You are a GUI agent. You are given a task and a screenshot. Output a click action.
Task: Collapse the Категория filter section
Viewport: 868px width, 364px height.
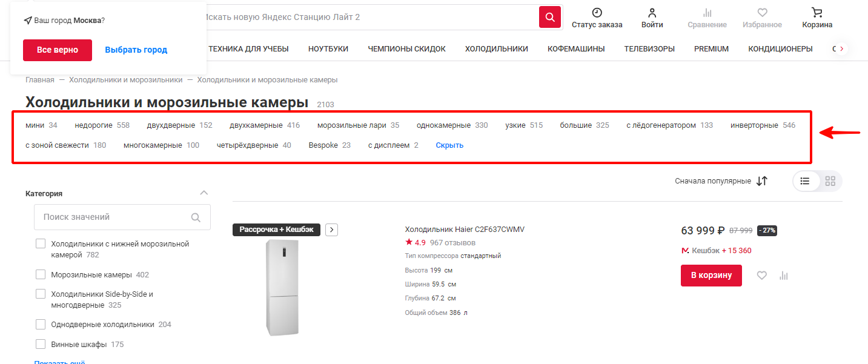point(204,193)
